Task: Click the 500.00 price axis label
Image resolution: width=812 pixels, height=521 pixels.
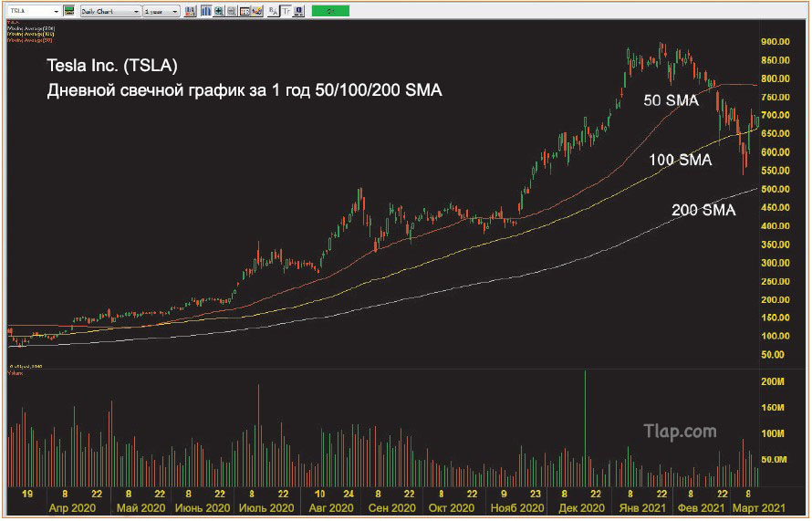Action: [x=776, y=189]
